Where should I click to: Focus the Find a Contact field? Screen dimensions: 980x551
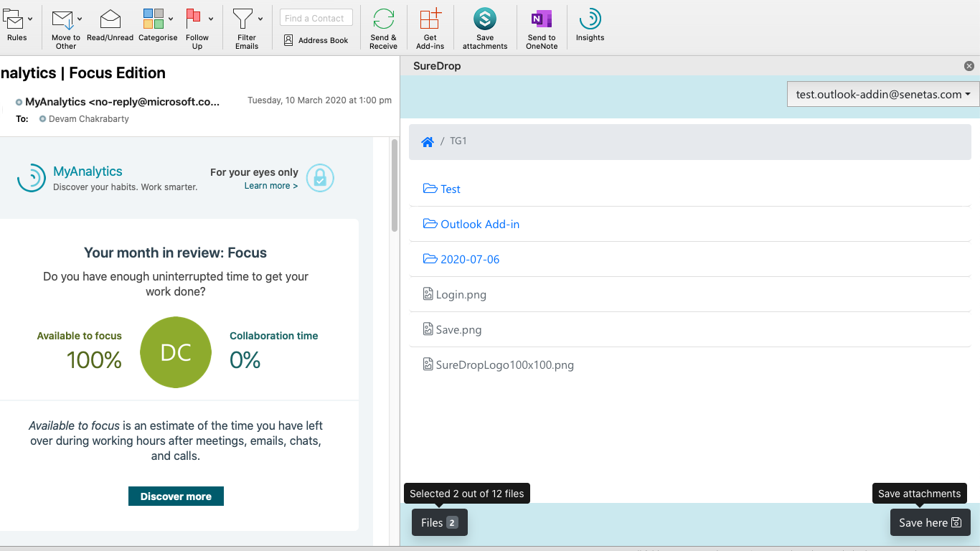(x=316, y=18)
